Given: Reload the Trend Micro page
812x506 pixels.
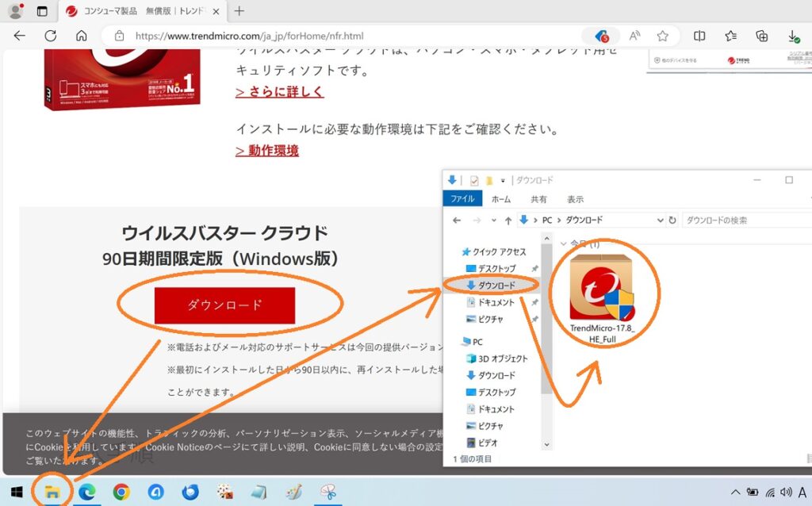Looking at the screenshot, I should 50,36.
